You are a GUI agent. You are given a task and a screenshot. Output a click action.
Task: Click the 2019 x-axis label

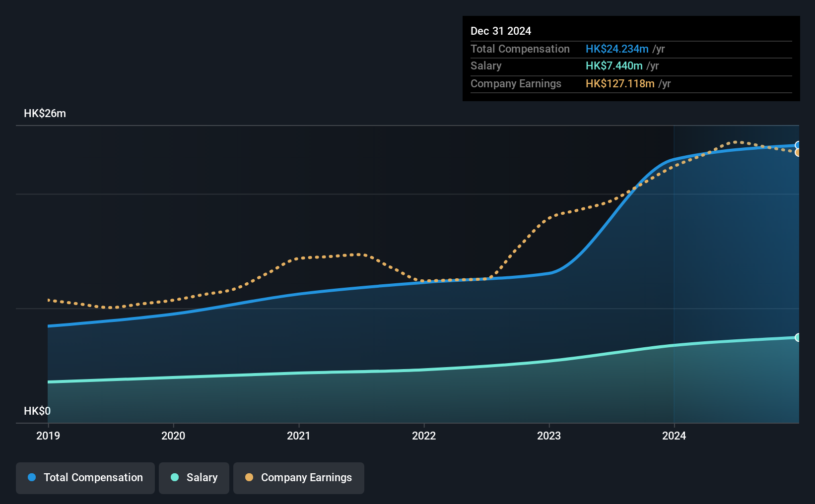tap(48, 436)
